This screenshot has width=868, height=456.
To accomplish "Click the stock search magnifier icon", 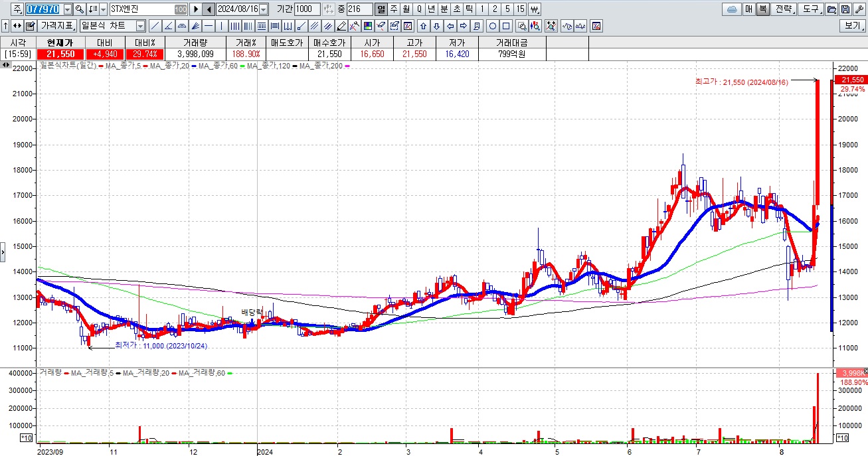I will [79, 9].
